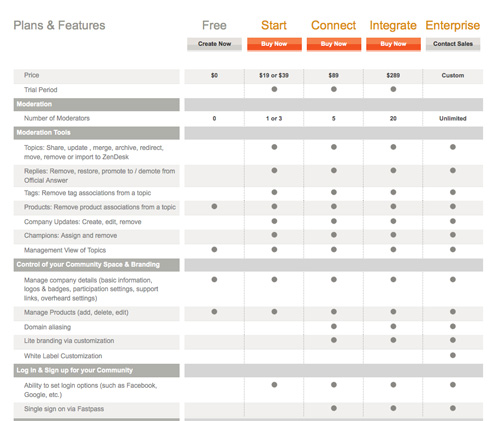This screenshot has width=500, height=421.
Task: Click Lite branding dot under Integrate
Action: (x=393, y=340)
